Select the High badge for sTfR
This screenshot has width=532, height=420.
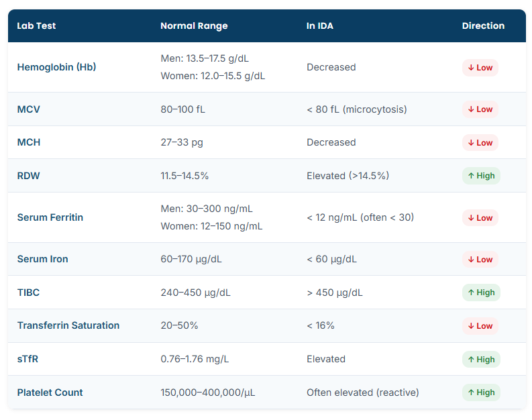point(481,359)
